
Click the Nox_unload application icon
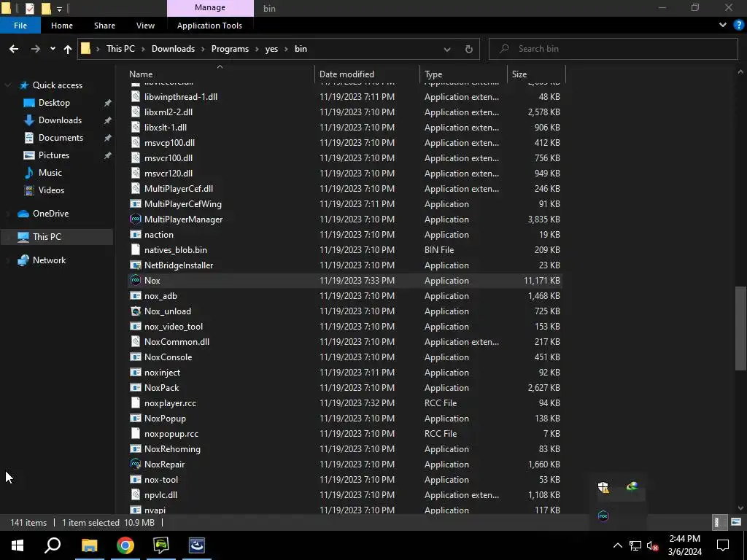click(x=136, y=311)
